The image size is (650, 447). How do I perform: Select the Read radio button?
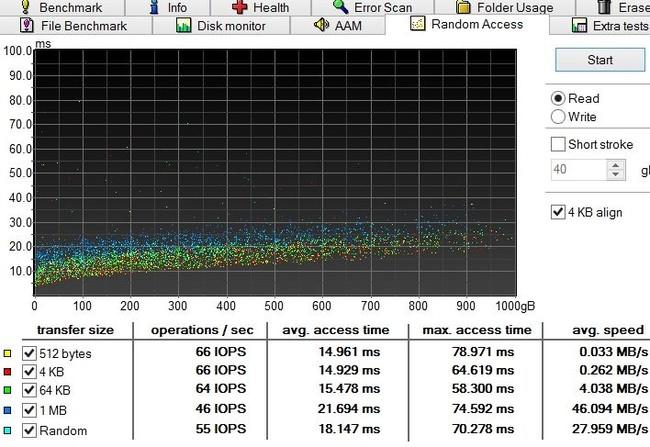558,98
